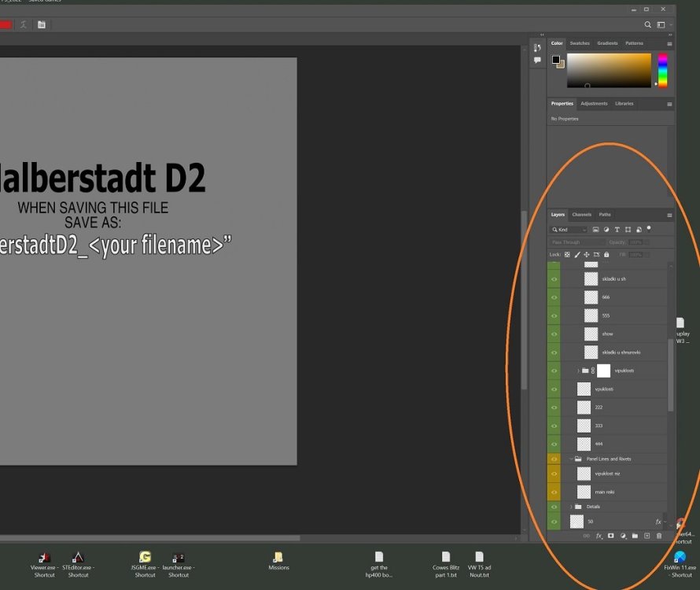Switch to the Channels tab
This screenshot has height=590, width=700.
[x=581, y=214]
